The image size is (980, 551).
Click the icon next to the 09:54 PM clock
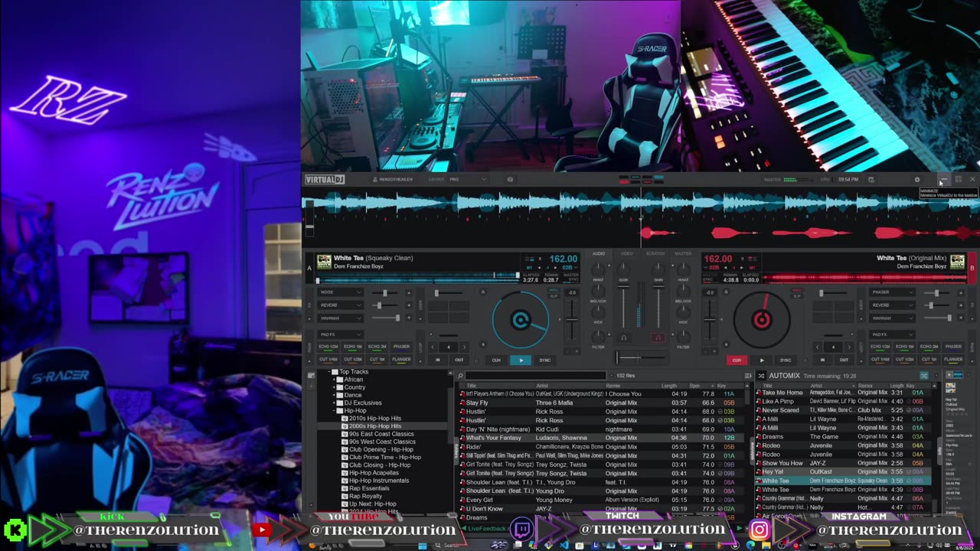[871, 180]
